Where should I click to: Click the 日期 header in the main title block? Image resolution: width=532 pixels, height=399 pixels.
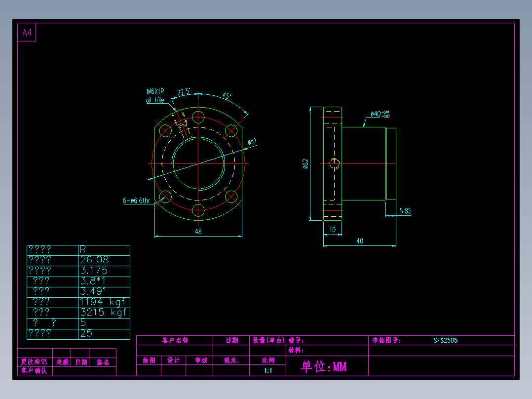pos(232,340)
